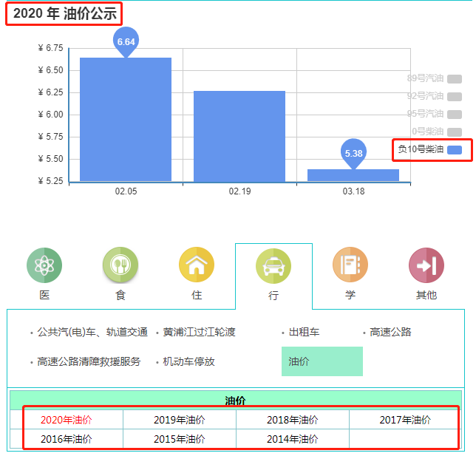Toggle the 负10号柴油 legend series
This screenshot has width=476, height=456.
point(430,149)
